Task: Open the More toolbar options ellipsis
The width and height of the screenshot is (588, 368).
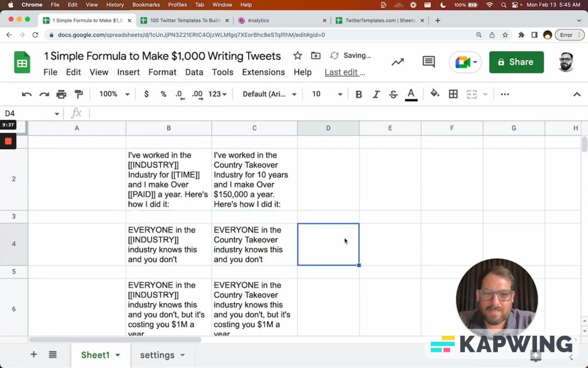Action: tap(505, 94)
